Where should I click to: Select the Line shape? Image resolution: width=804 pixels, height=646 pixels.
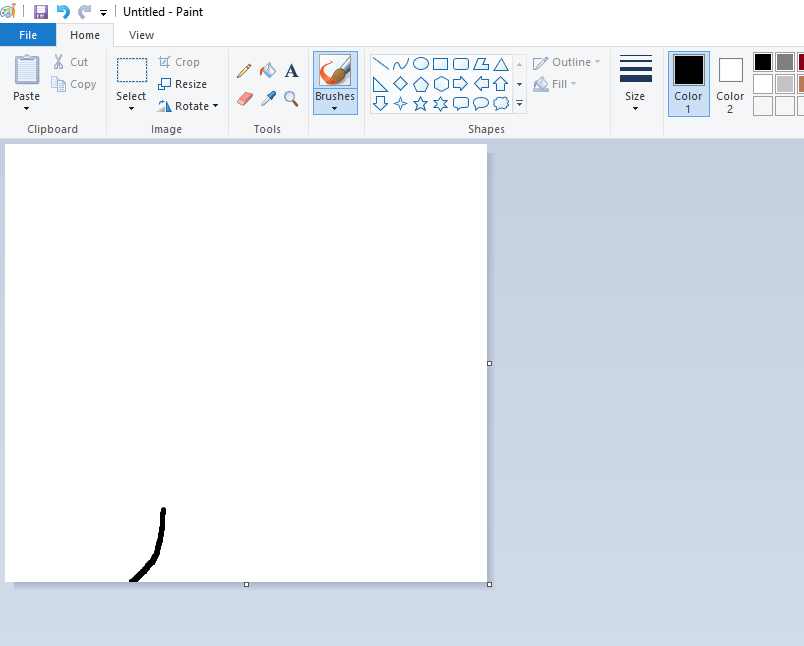[x=380, y=64]
